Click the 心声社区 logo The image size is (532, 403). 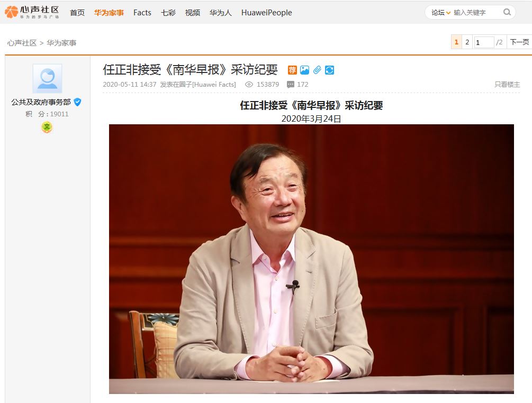(32, 12)
